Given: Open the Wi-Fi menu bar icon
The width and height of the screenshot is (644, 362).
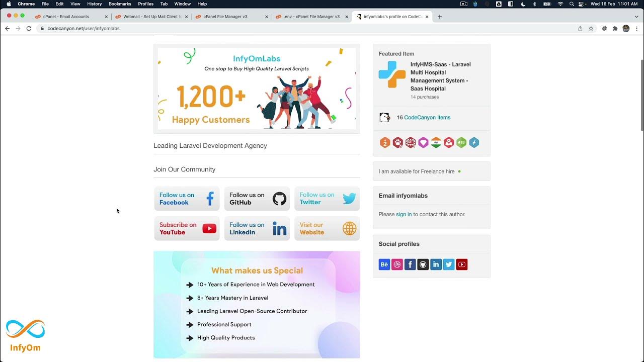Looking at the screenshot, I should click(560, 4).
